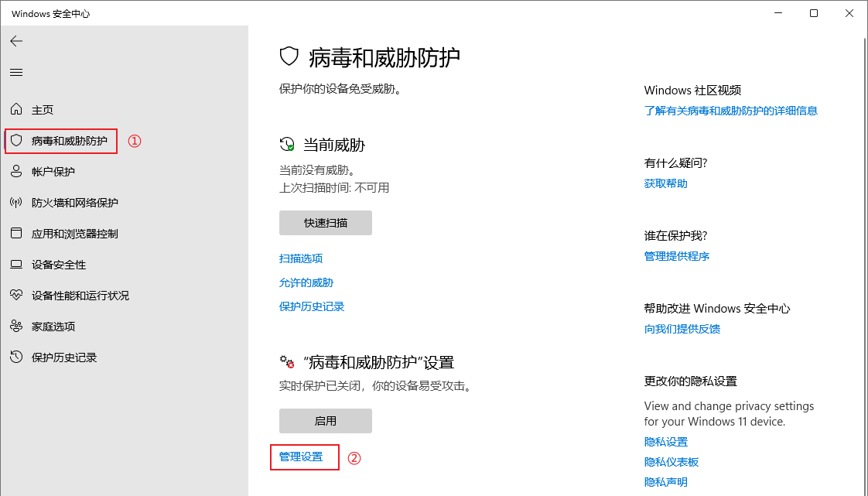Screen dimensions: 868x496
Task: Click the home icon in sidebar
Action: (16, 110)
